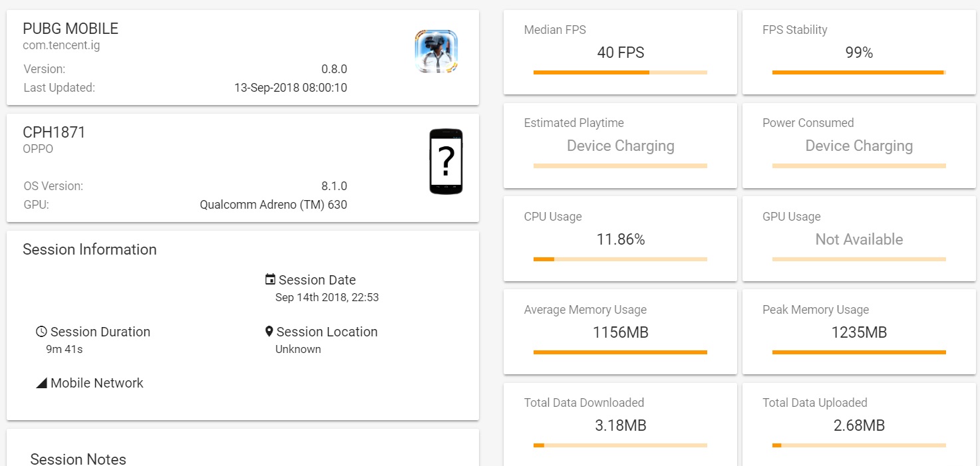980x466 pixels.
Task: Click the version value 0.8.0
Action: pos(334,69)
